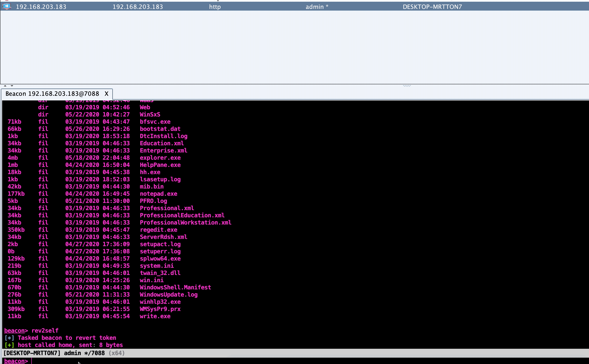Viewport: 589px width, 364px height.
Task: Click explorer.exe in console output
Action: (160, 158)
